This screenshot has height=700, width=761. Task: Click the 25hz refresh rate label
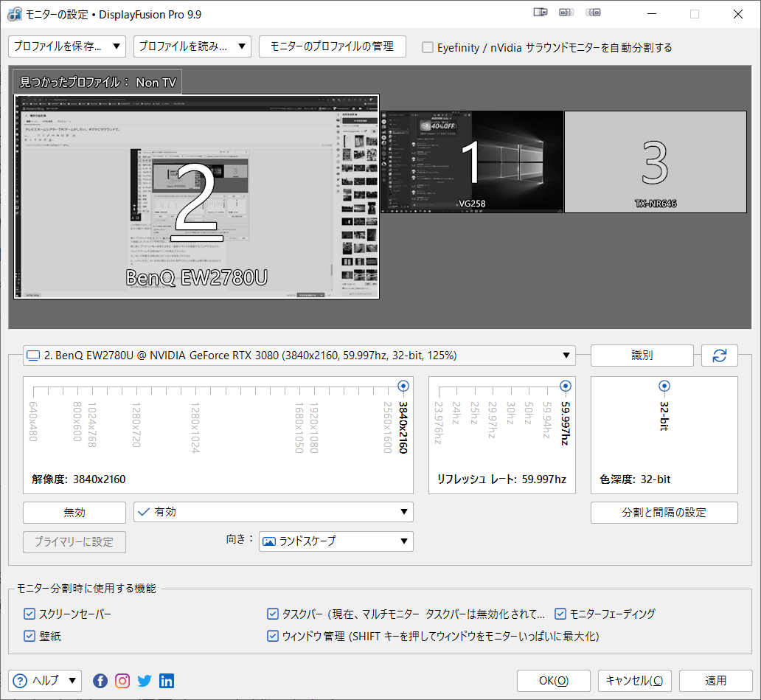(x=475, y=413)
